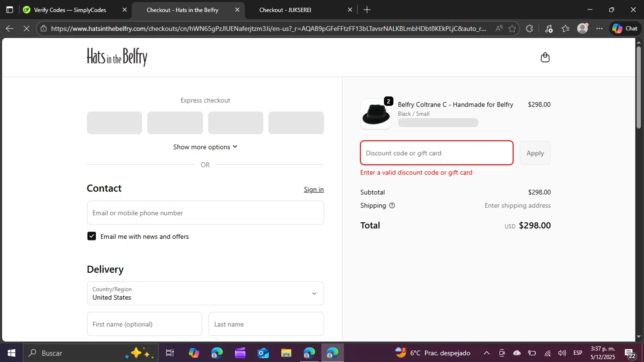Viewport: 644px width, 362px height.
Task: Open browser extensions puzzle icon
Action: pos(529,28)
